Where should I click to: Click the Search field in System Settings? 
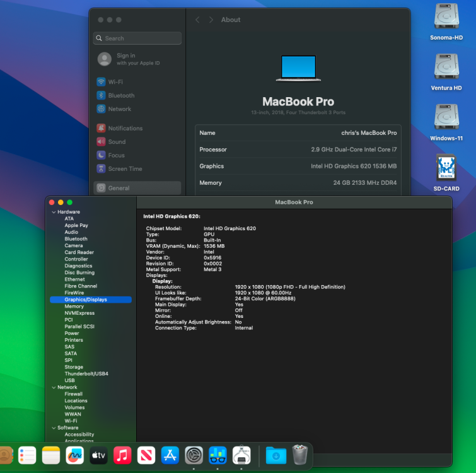[x=137, y=38]
